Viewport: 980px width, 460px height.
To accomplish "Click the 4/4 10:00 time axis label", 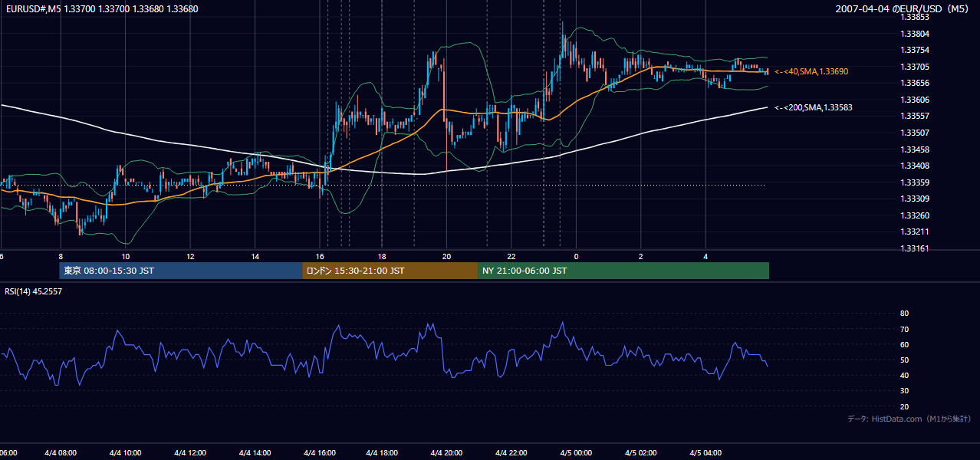I will coord(125,453).
